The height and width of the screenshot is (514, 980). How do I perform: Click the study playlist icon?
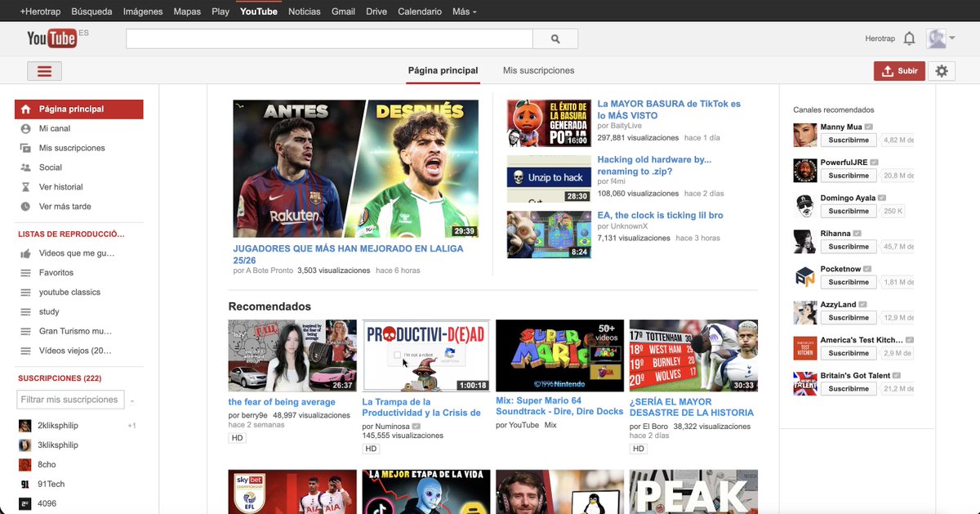pos(25,312)
